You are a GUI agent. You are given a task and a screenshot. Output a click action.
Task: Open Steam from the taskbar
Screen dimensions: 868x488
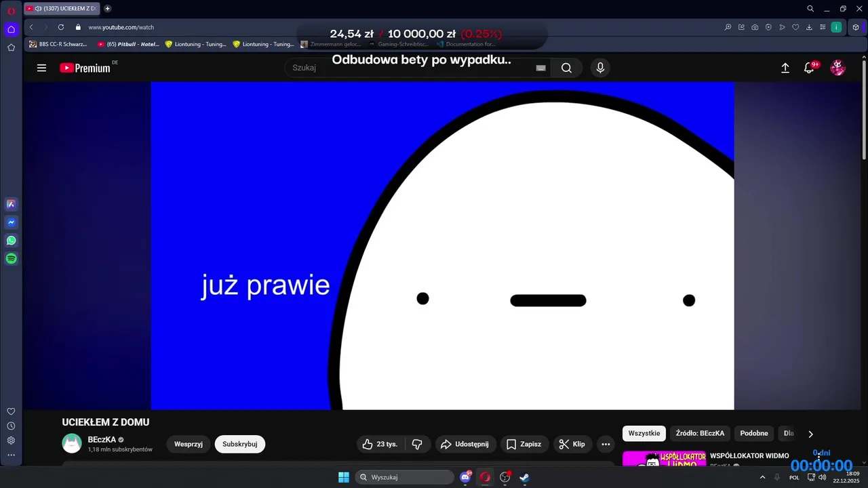[524, 477]
